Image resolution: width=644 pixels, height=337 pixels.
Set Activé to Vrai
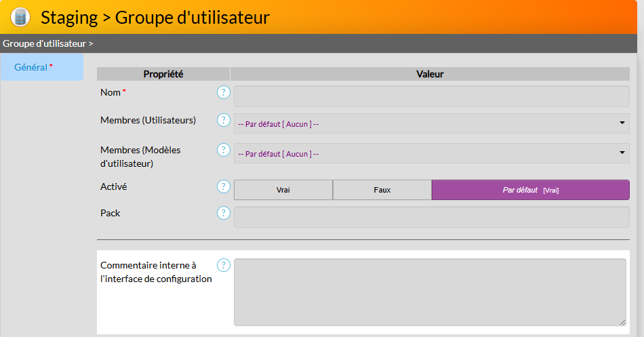pyautogui.click(x=283, y=190)
